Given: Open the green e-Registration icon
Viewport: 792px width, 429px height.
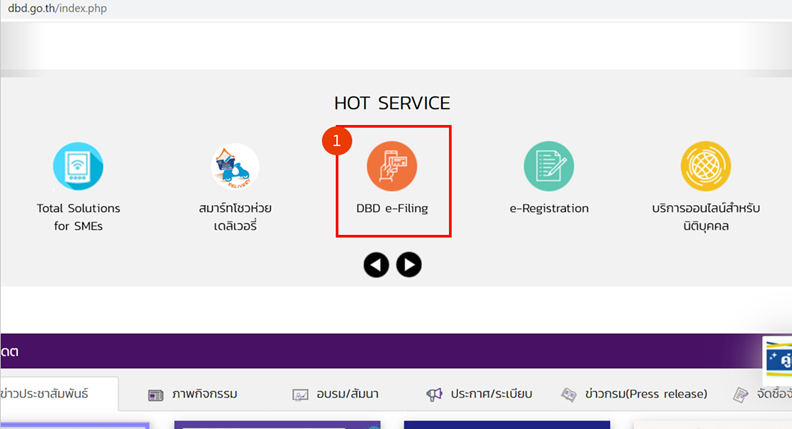Looking at the screenshot, I should click(x=549, y=166).
